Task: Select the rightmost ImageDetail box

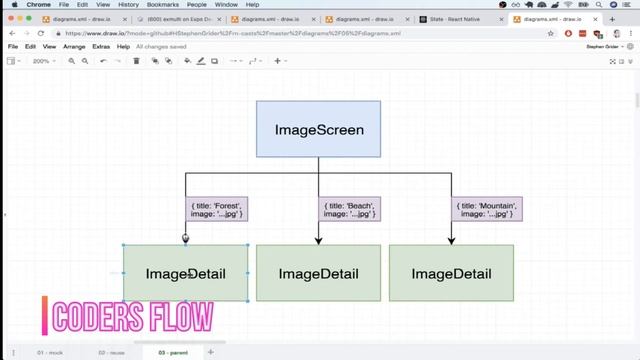Action: [x=451, y=273]
